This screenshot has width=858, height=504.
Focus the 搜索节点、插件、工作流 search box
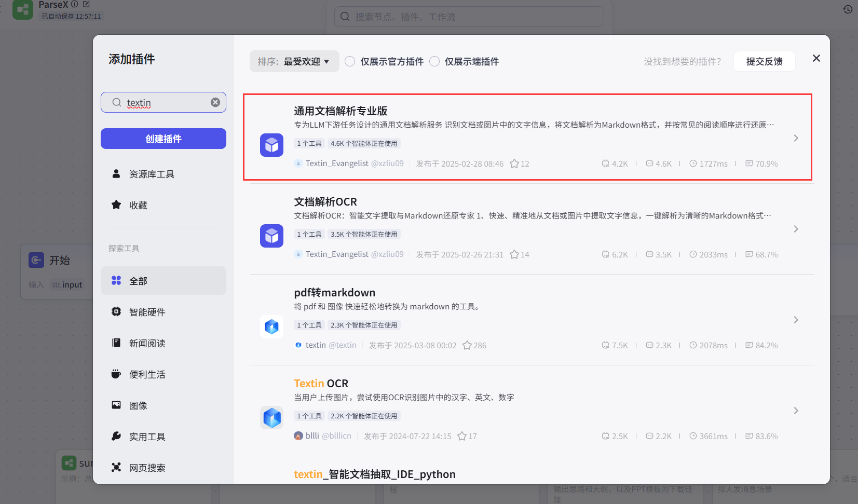469,17
